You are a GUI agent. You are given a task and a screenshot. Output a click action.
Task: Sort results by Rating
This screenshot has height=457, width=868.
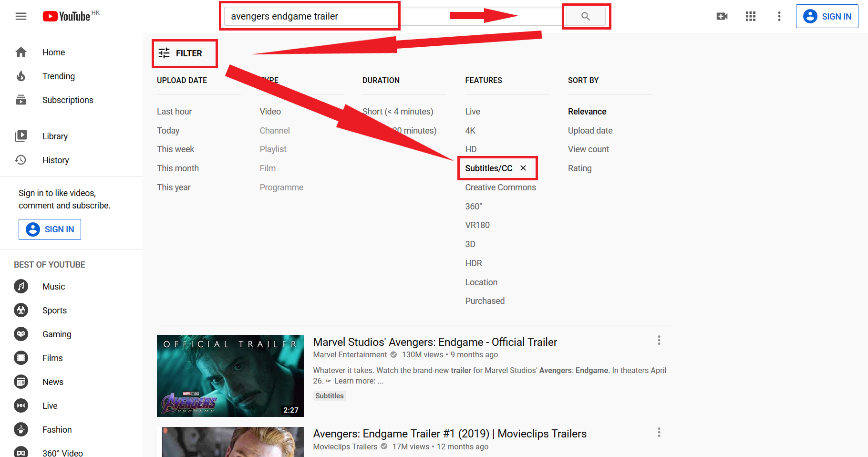pyautogui.click(x=579, y=168)
